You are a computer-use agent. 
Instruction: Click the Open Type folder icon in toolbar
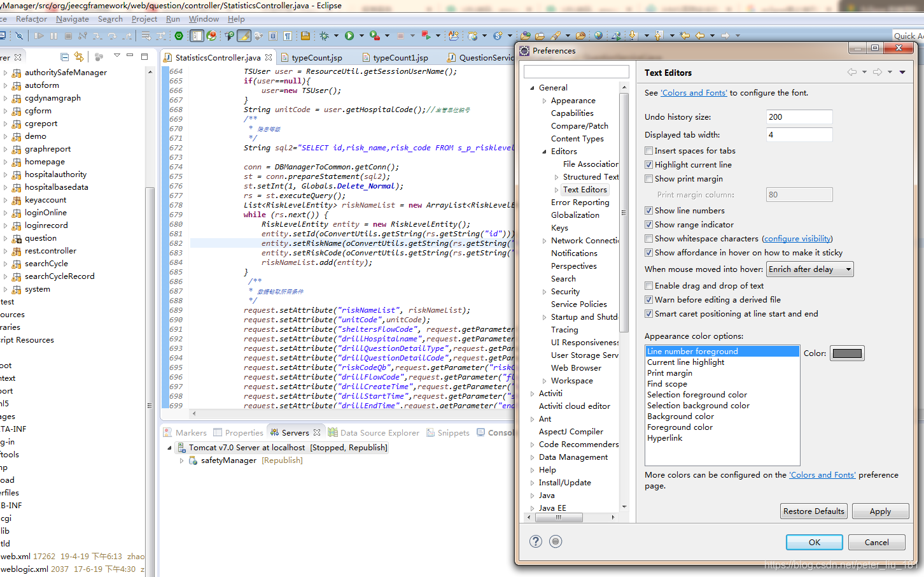tap(526, 36)
